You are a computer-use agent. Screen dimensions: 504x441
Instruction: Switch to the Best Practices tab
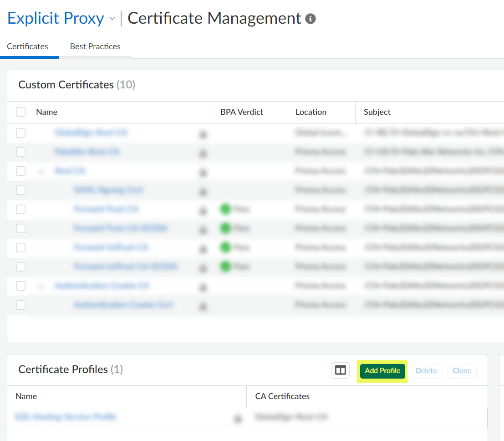tap(95, 46)
